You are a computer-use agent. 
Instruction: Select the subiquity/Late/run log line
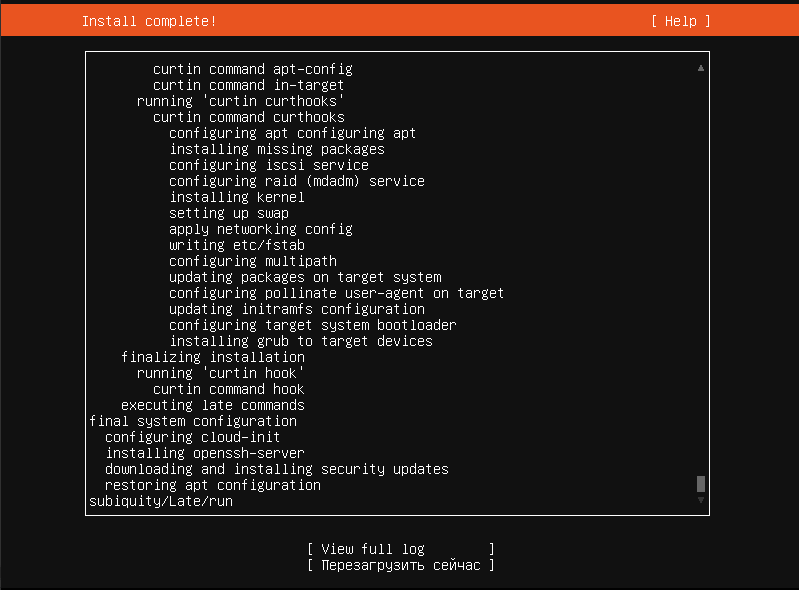click(x=160, y=501)
